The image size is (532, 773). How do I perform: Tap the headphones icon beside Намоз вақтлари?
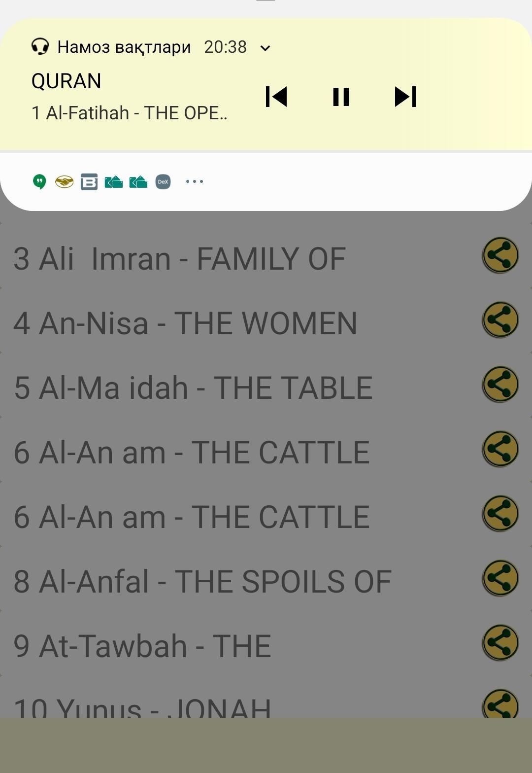pyautogui.click(x=40, y=47)
